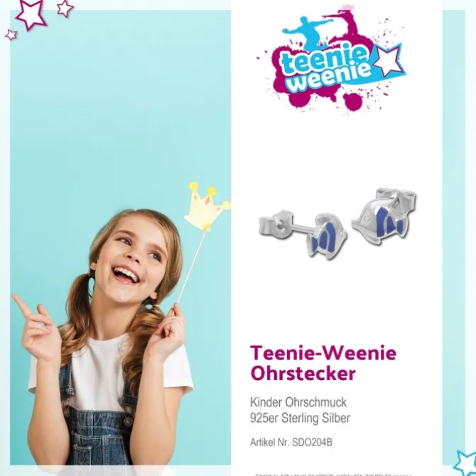Select the white star in the teenie weenie logo
476x476 pixels.
tap(387, 60)
